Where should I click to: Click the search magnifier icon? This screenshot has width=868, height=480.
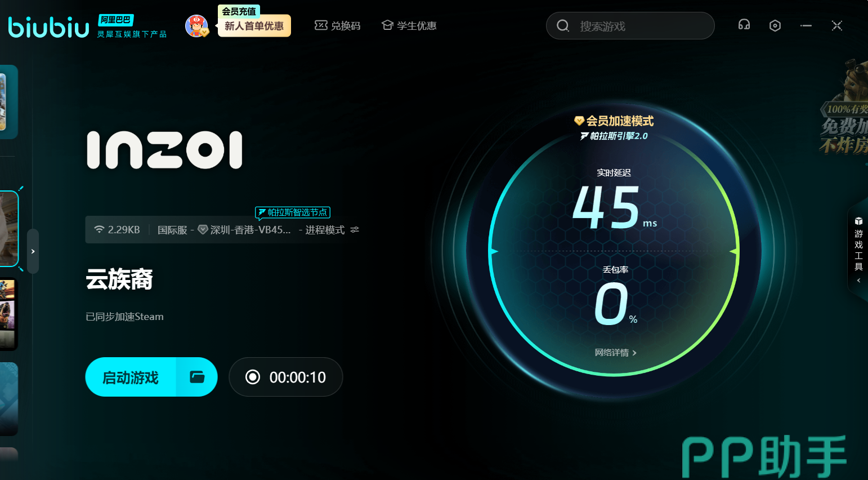[x=563, y=26]
